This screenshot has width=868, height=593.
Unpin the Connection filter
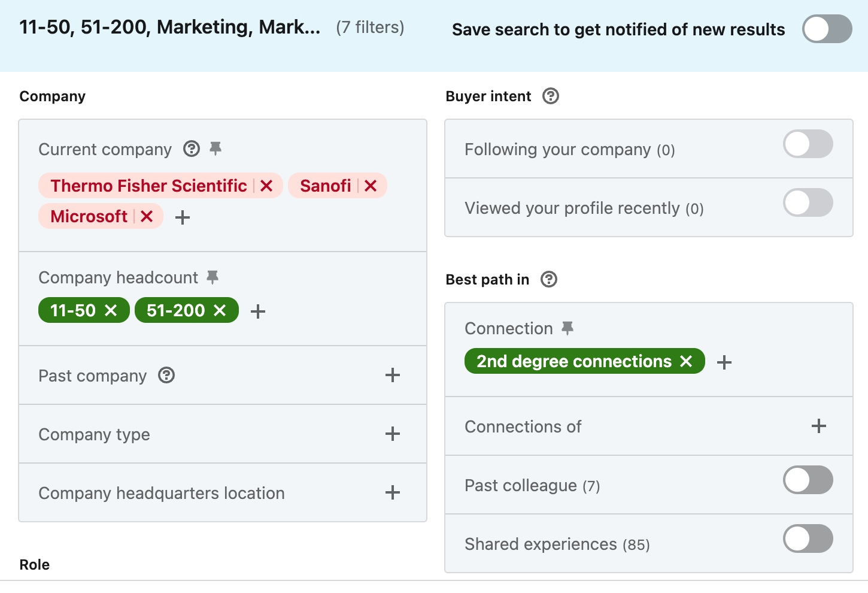click(x=567, y=328)
